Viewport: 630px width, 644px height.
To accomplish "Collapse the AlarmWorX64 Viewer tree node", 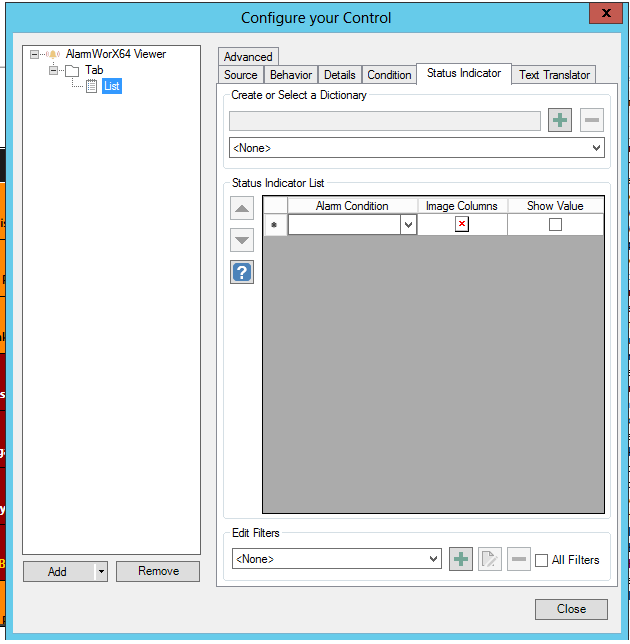I will 35,54.
